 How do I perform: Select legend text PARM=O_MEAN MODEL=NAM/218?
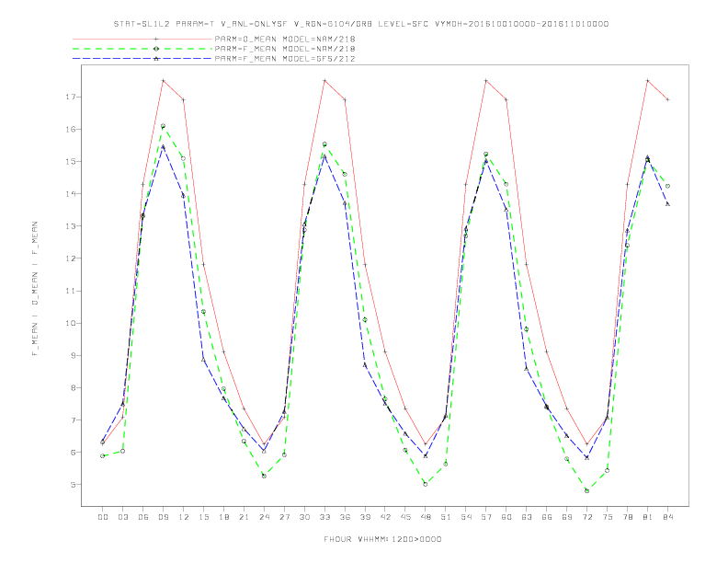(x=285, y=39)
